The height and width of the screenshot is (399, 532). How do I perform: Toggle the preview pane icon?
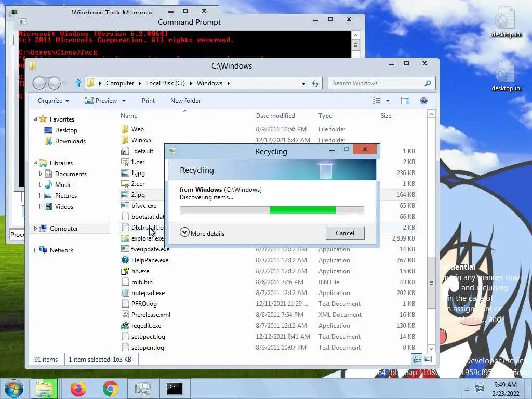(405, 101)
